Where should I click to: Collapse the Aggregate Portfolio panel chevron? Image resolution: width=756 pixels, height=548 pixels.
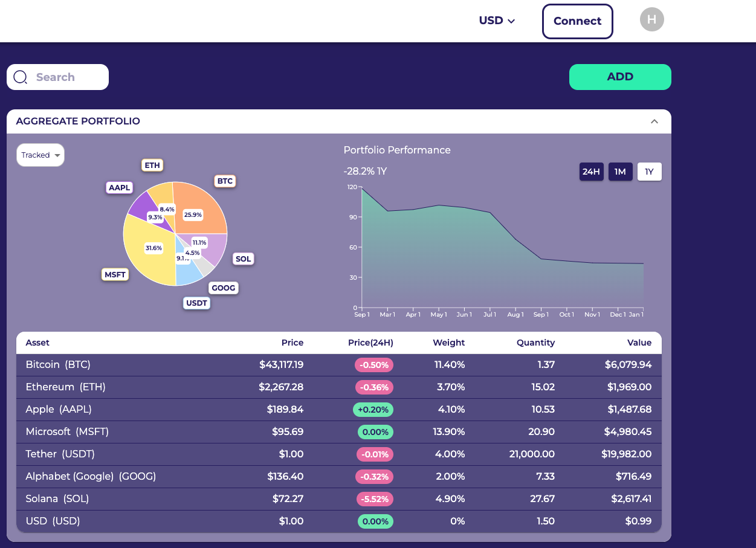[x=654, y=121]
